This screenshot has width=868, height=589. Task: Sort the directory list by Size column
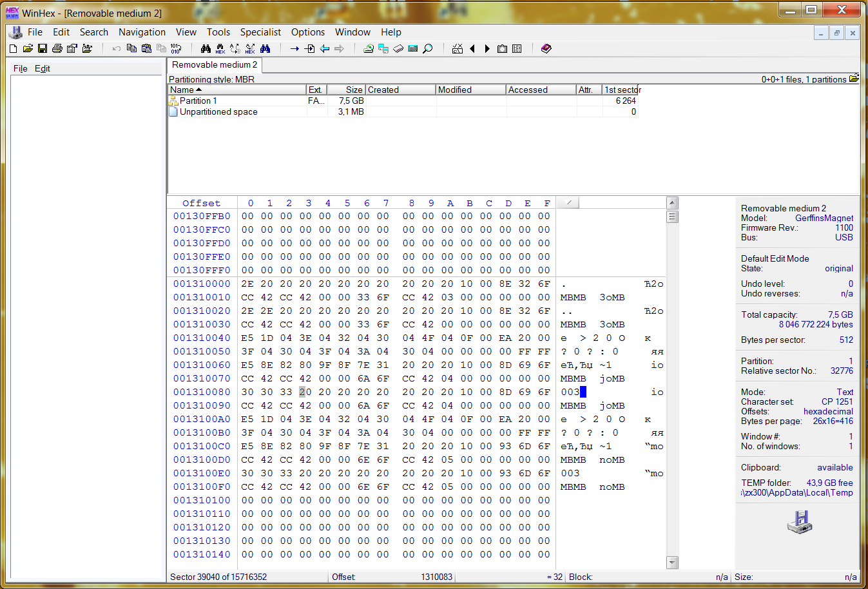(346, 90)
